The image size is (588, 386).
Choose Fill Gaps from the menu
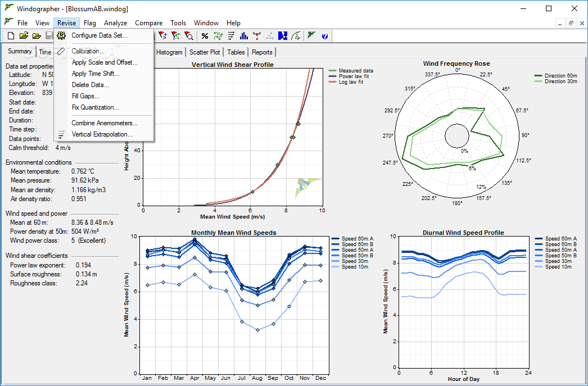pos(104,96)
